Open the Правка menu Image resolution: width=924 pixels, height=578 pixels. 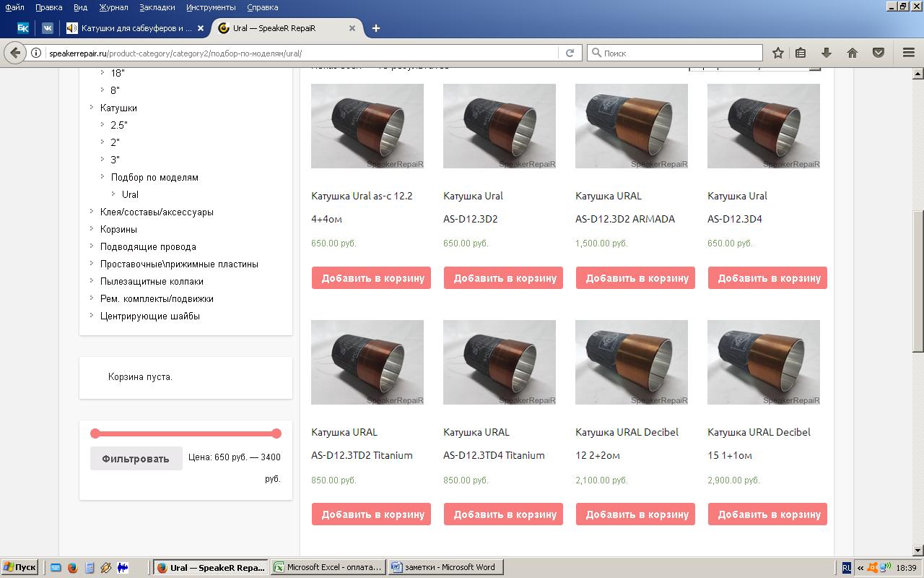tap(48, 7)
